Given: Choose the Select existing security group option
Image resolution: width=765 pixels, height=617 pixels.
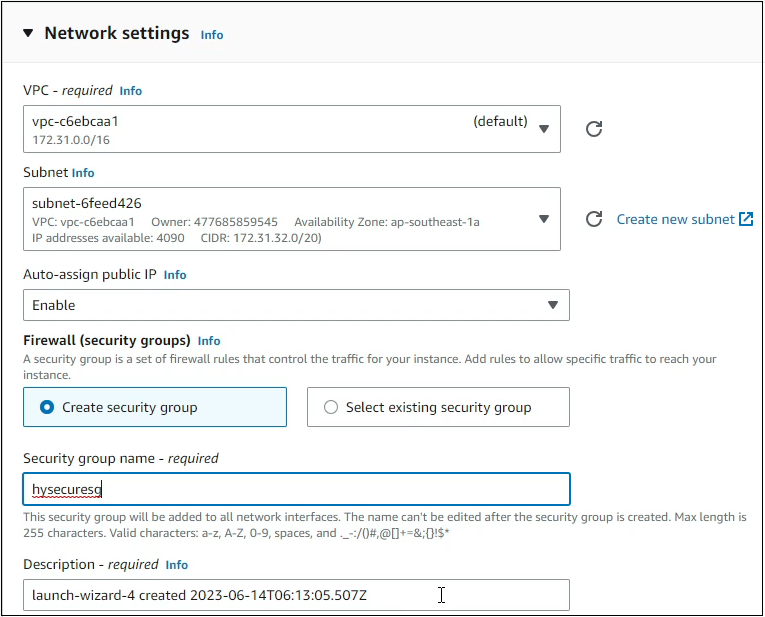Looking at the screenshot, I should click(332, 407).
